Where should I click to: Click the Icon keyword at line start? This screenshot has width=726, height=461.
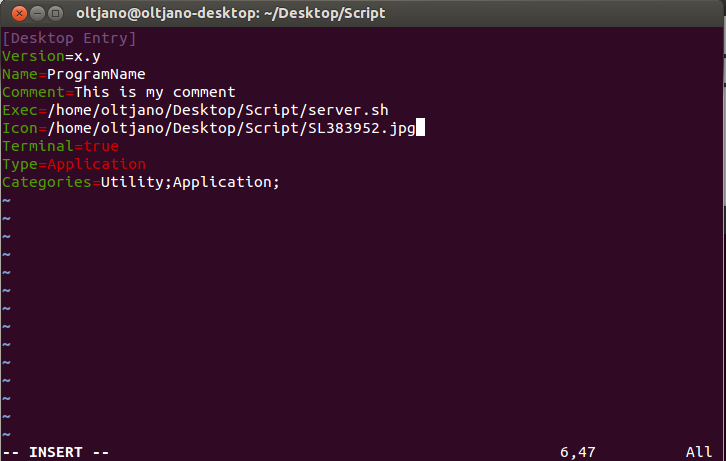20,128
